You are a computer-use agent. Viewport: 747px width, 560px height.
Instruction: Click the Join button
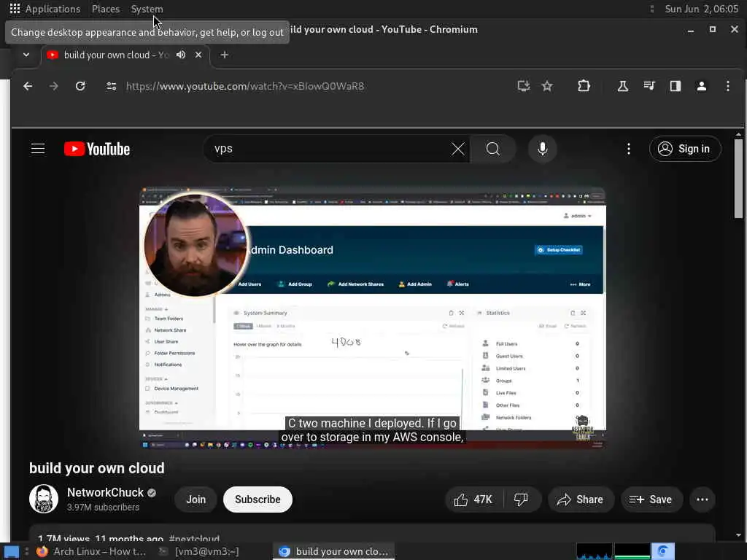point(196,499)
